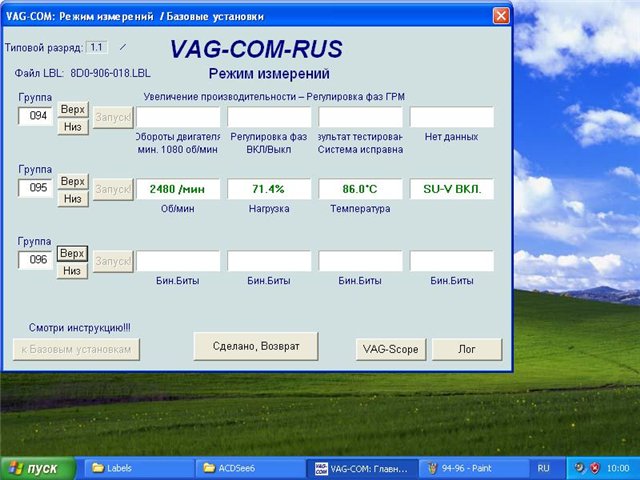The width and height of the screenshot is (640, 480).
Task: Click the 10:00 taskbar clock
Action: pos(618,468)
